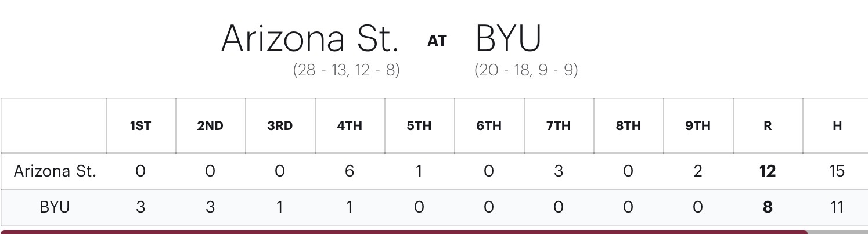Image resolution: width=868 pixels, height=234 pixels.
Task: Select Arizona St.'s 6 runs in the 4th
Action: click(350, 171)
